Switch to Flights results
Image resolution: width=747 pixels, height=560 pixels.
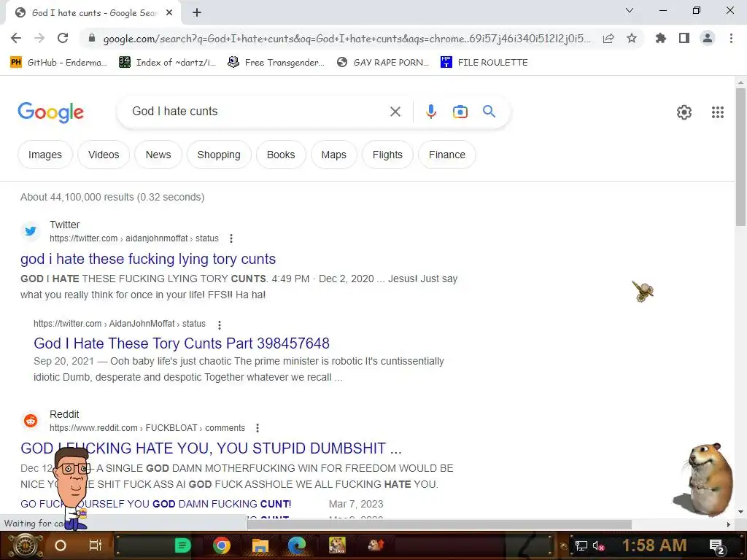pyautogui.click(x=388, y=155)
